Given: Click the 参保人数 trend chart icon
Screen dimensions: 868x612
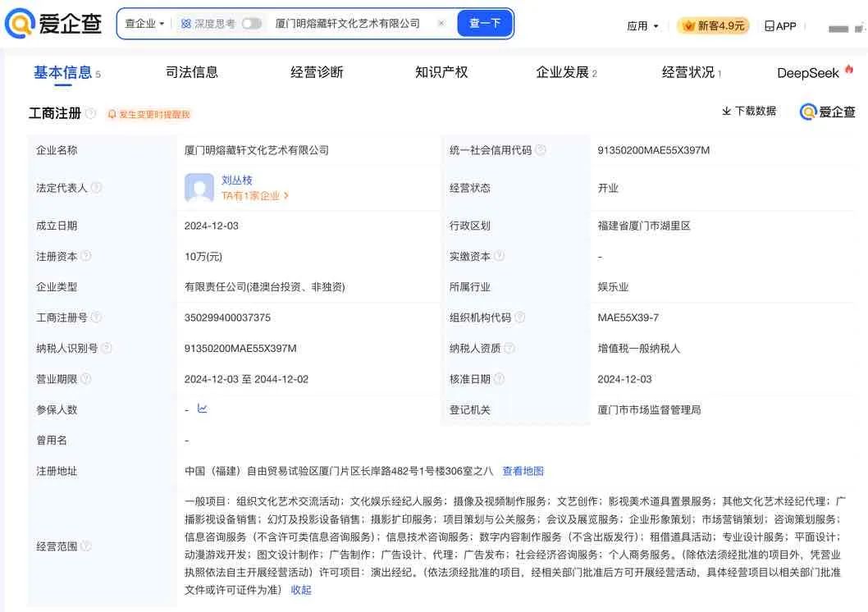Looking at the screenshot, I should [203, 409].
